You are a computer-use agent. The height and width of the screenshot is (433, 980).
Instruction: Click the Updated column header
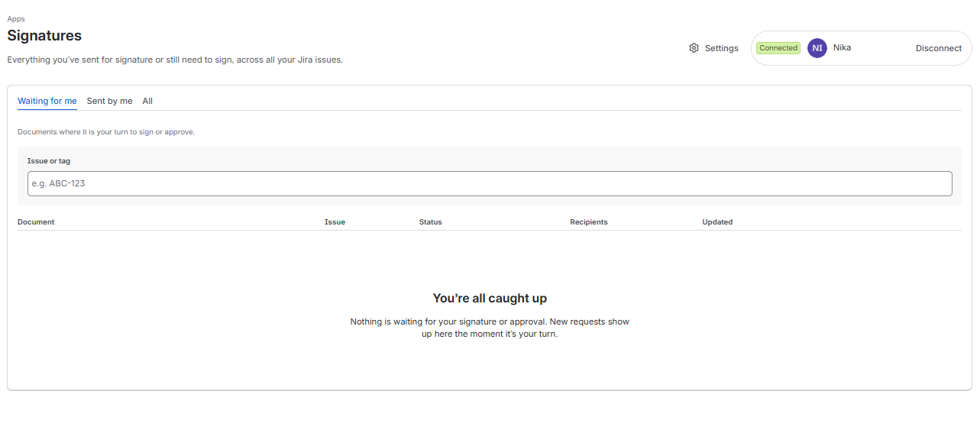(x=717, y=222)
